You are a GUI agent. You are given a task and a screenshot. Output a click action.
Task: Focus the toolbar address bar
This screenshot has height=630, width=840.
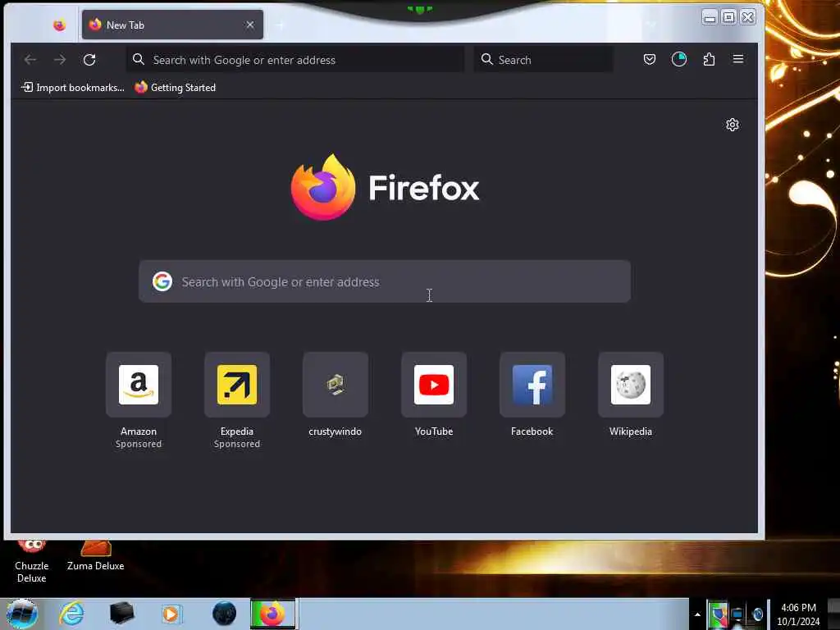point(295,59)
